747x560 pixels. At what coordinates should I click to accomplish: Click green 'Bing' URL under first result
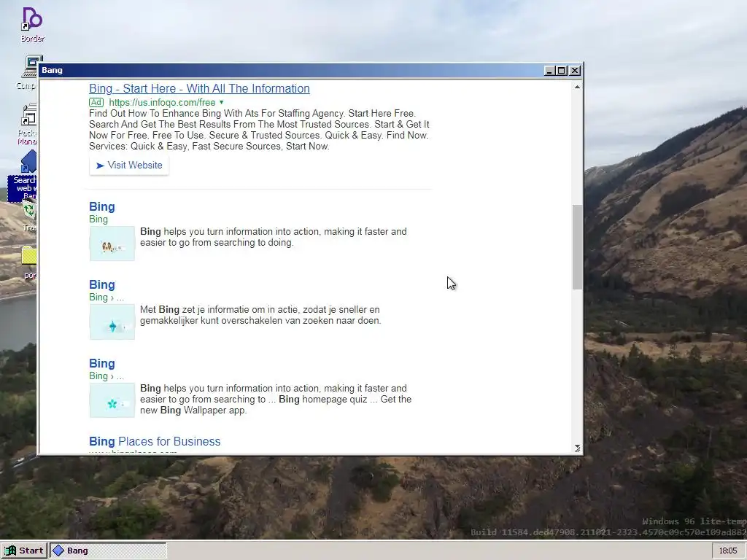click(x=98, y=219)
